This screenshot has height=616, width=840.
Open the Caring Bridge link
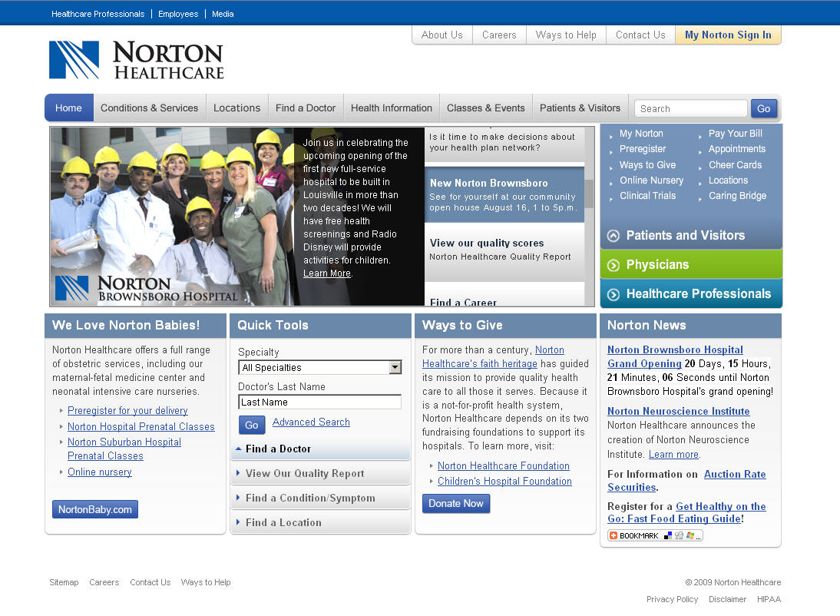tap(737, 196)
